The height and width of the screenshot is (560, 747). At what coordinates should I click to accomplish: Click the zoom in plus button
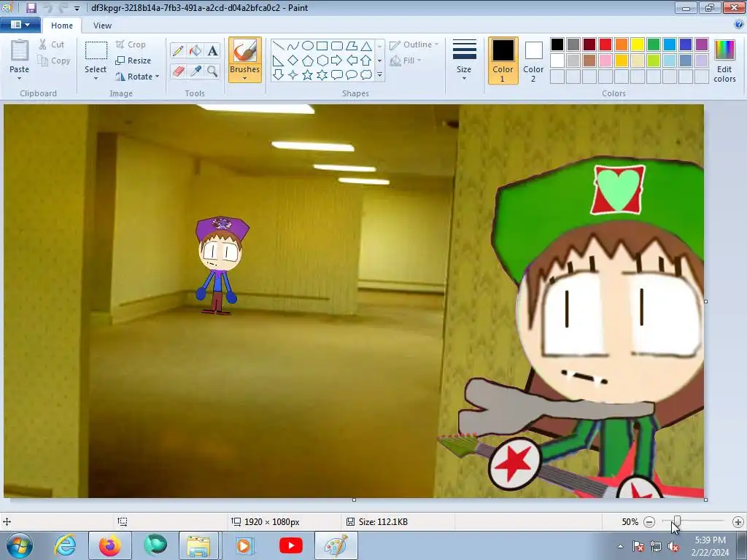[x=738, y=522]
